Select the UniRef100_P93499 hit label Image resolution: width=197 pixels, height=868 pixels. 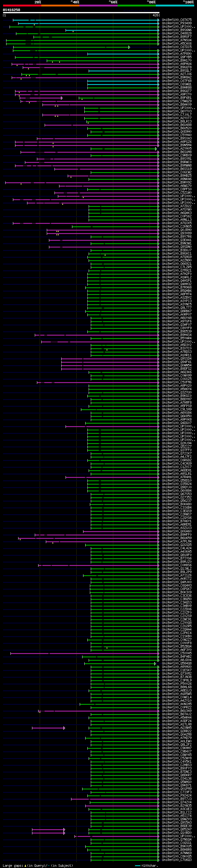tap(176, 23)
